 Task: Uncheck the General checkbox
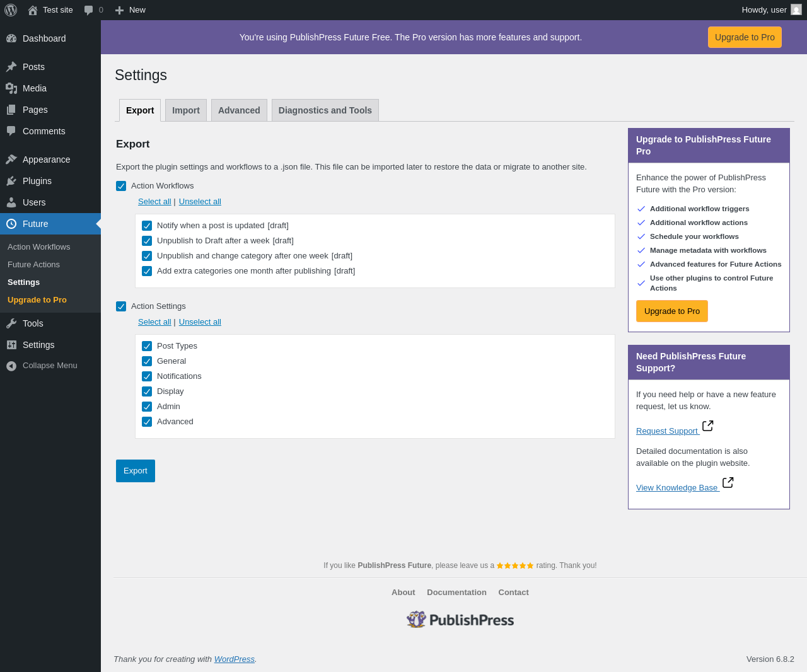click(147, 361)
